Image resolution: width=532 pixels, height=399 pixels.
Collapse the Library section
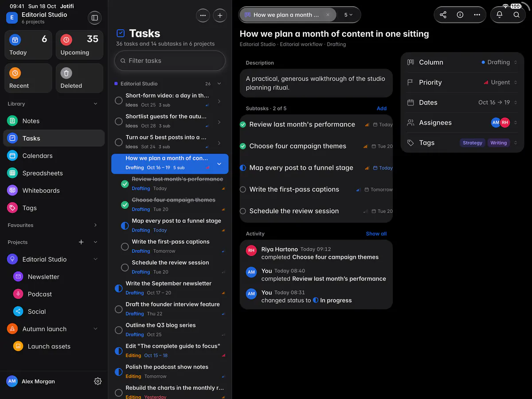coord(95,104)
